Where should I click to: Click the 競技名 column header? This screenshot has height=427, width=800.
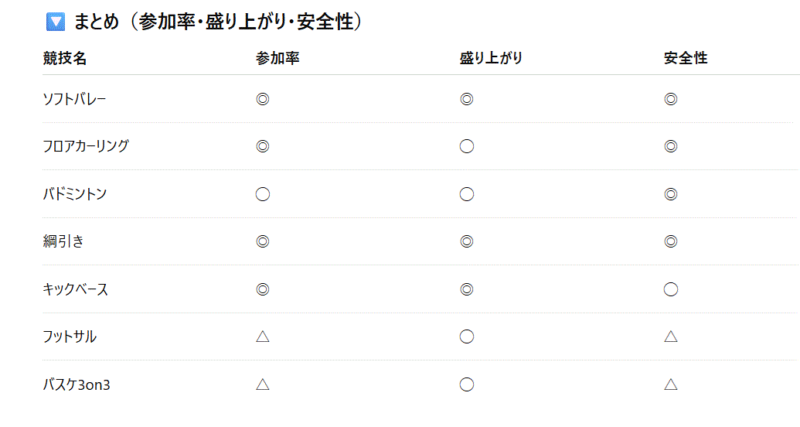(65, 58)
